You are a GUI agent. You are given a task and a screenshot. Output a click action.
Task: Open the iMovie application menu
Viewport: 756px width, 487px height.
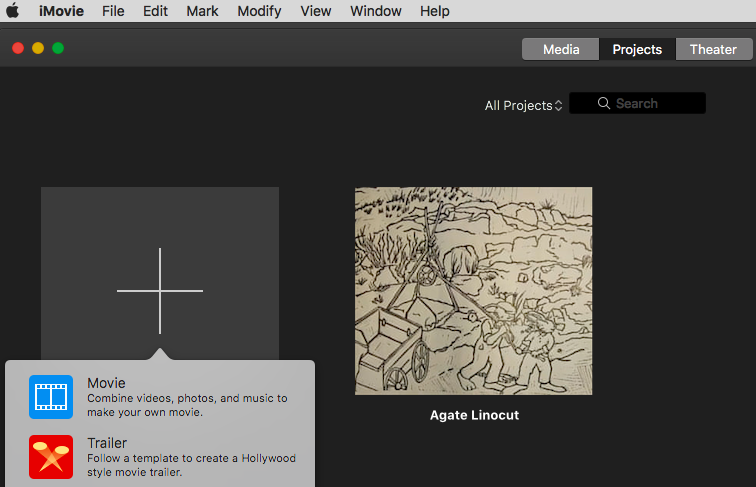pyautogui.click(x=61, y=11)
